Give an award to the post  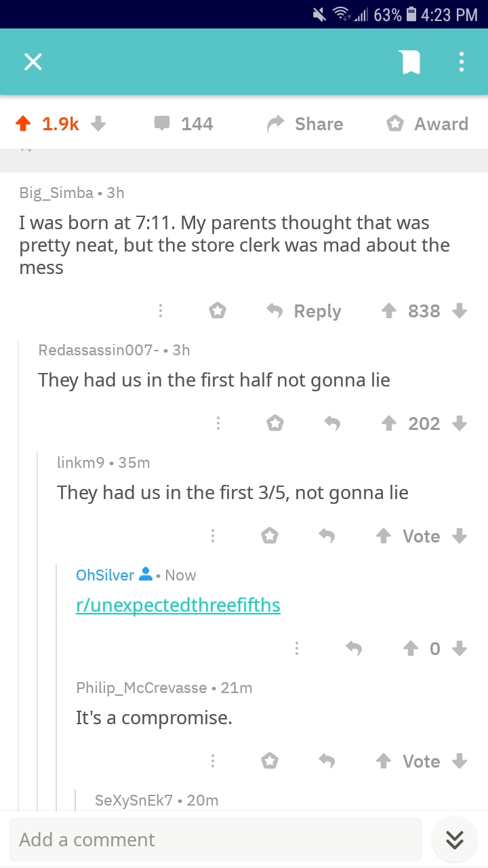(427, 123)
